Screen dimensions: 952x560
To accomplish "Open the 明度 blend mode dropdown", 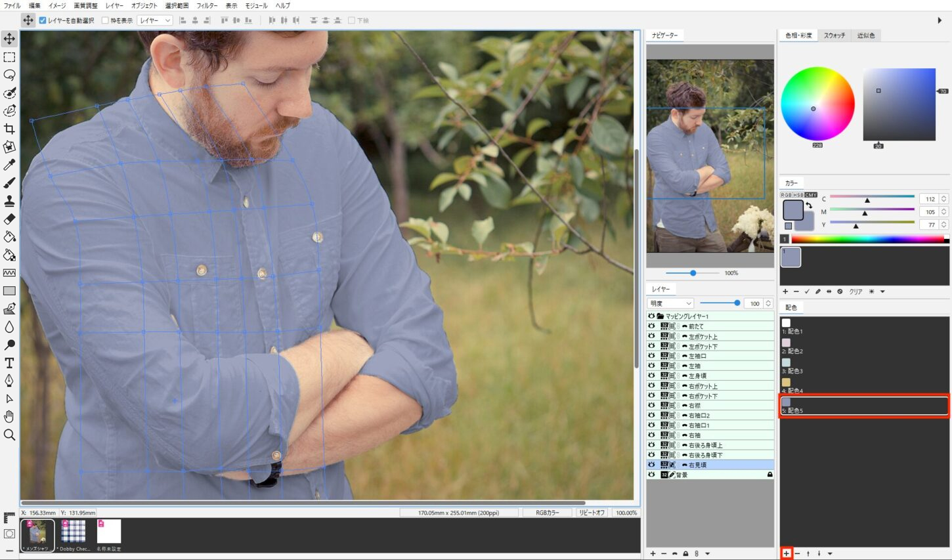I will 670,303.
